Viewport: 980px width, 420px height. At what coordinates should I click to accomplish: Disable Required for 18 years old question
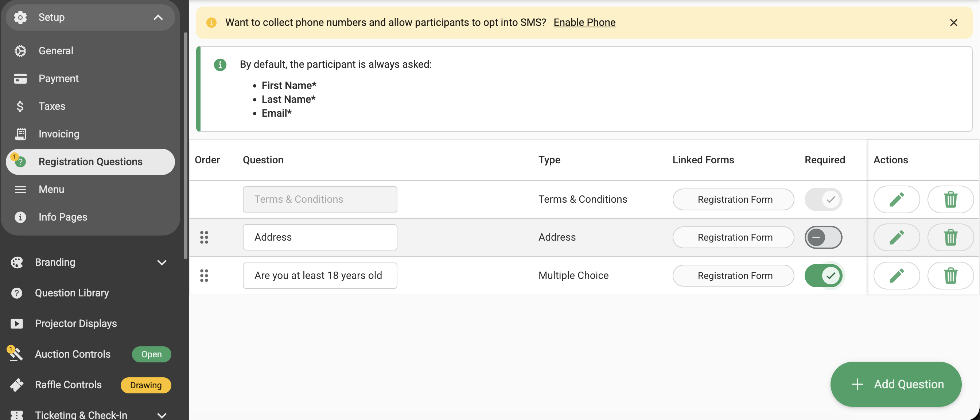tap(823, 275)
